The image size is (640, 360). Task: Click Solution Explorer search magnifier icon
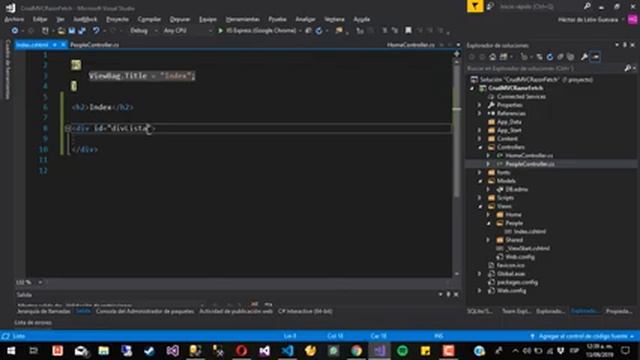pos(628,69)
